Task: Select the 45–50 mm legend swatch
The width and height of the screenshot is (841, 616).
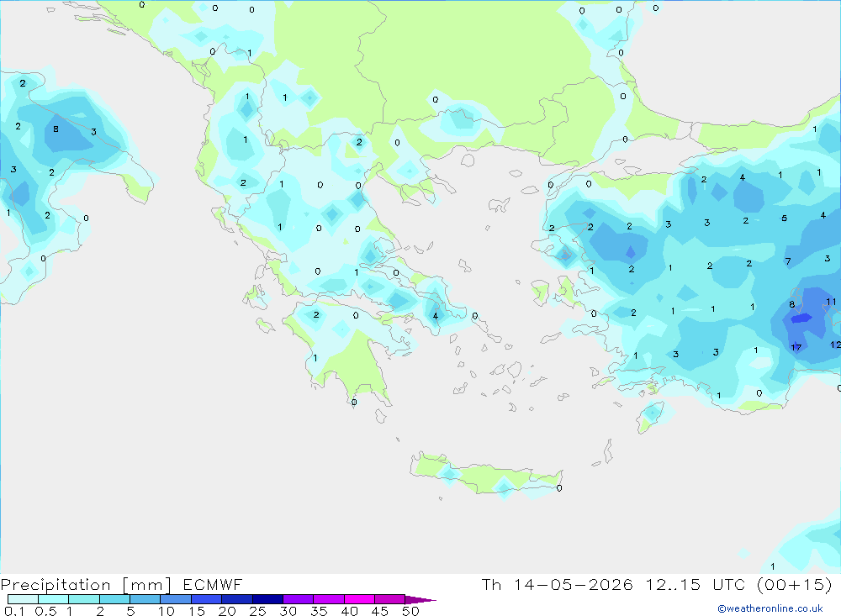Action: [389, 599]
